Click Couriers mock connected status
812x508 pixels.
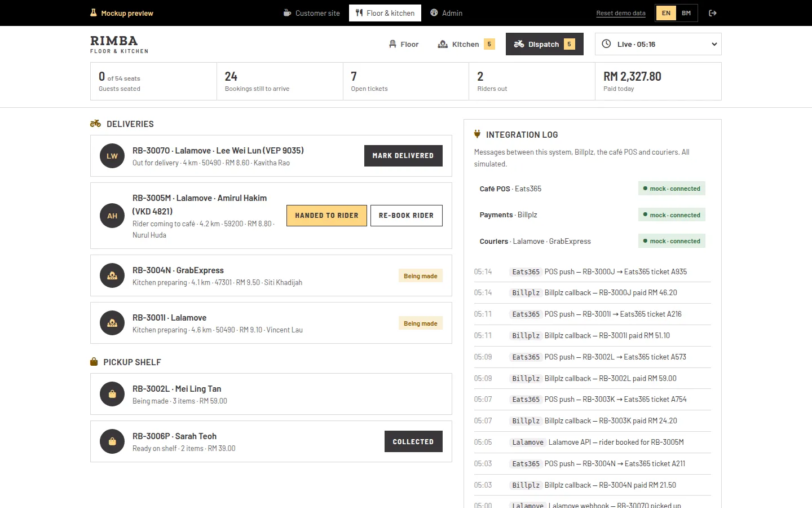click(672, 241)
